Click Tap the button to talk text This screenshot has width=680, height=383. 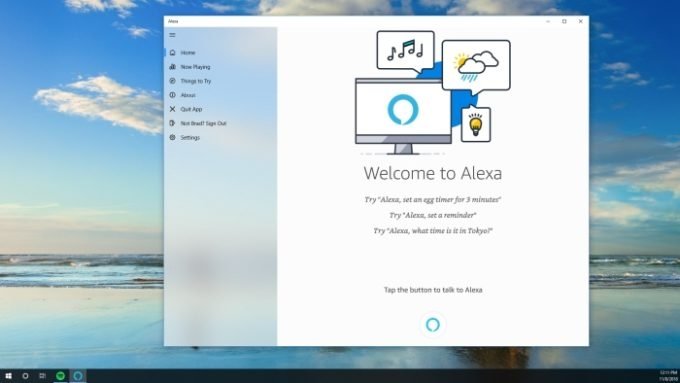433,290
